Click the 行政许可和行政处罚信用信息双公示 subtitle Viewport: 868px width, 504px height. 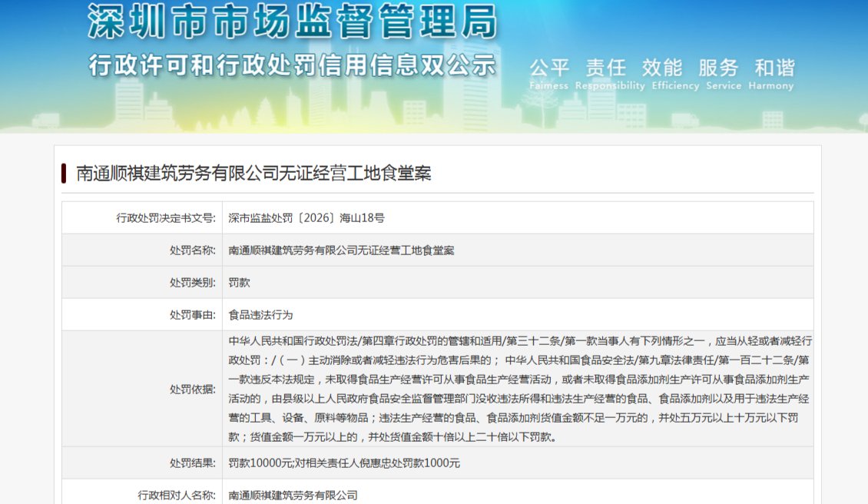pyautogui.click(x=293, y=65)
